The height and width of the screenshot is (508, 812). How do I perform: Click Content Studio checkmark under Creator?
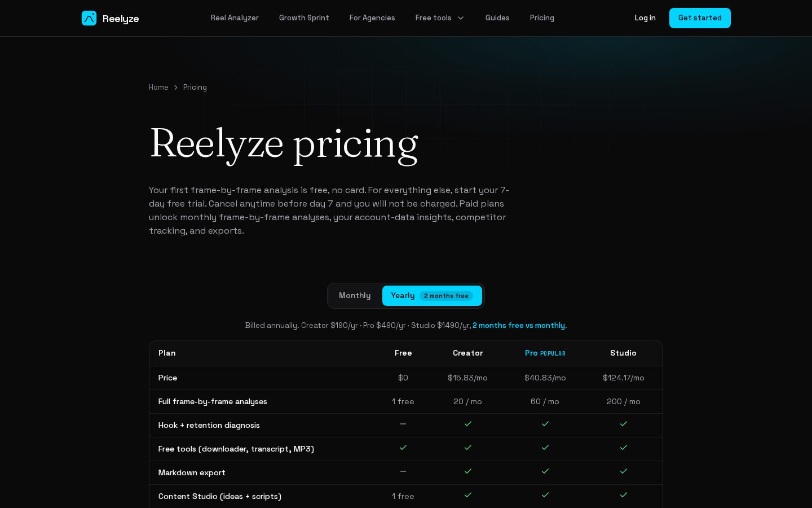point(468,495)
